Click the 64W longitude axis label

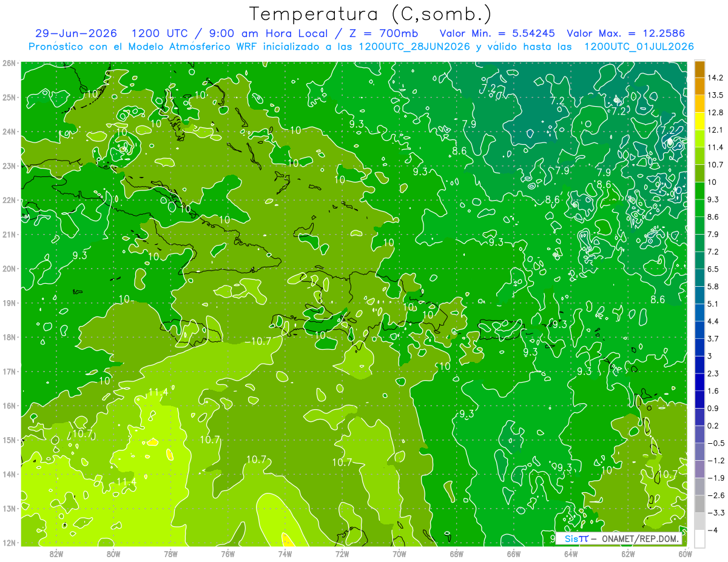point(571,553)
